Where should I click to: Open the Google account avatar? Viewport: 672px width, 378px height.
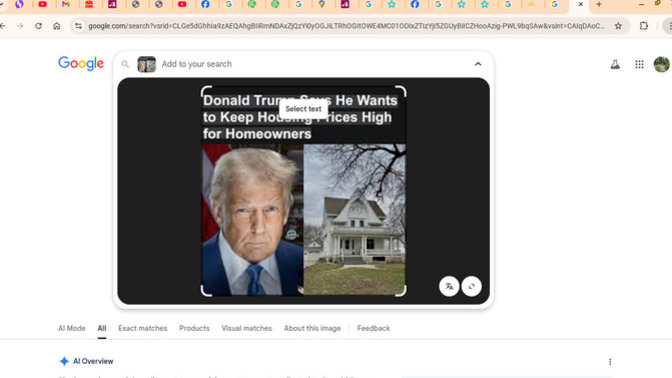click(662, 64)
